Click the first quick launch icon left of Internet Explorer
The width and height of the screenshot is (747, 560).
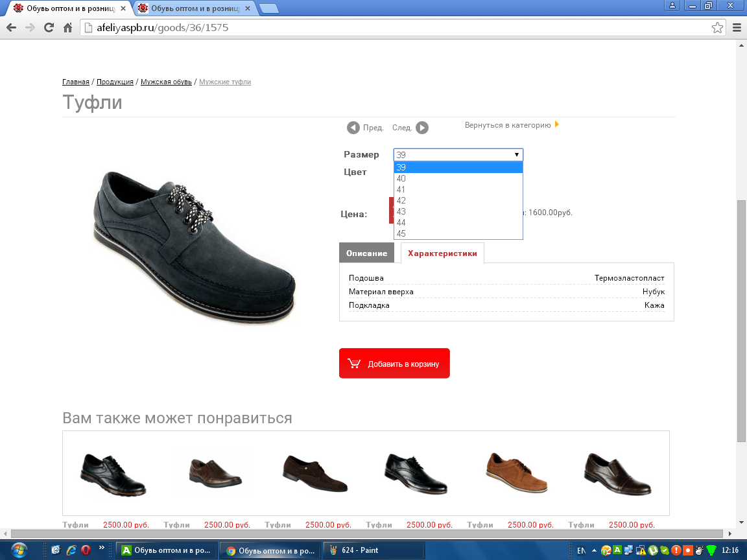[x=56, y=550]
